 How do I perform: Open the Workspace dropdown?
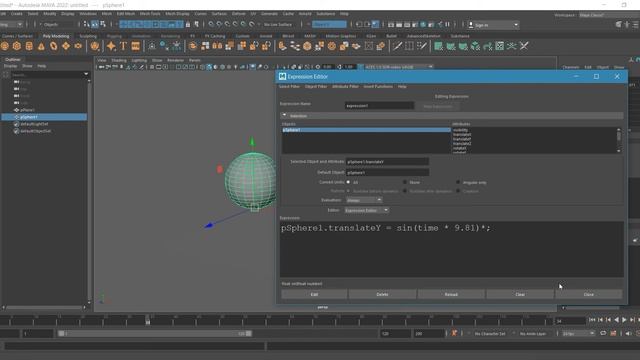tap(609, 15)
